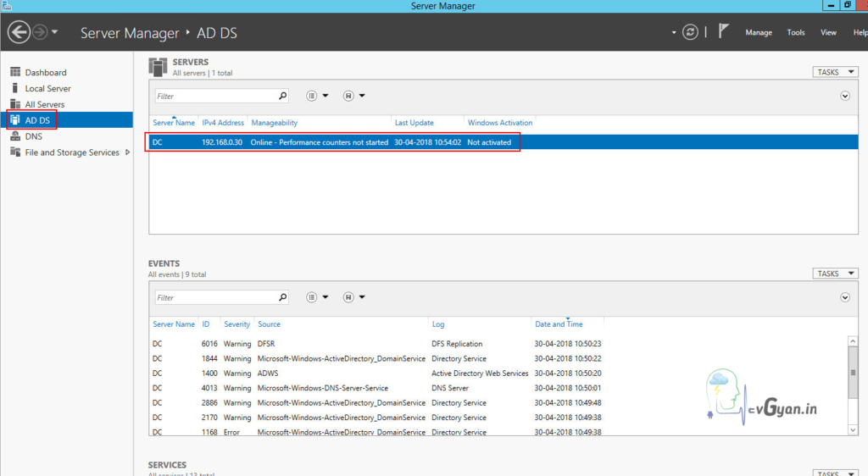Select All Servers in the sidebar
868x476 pixels.
click(44, 104)
